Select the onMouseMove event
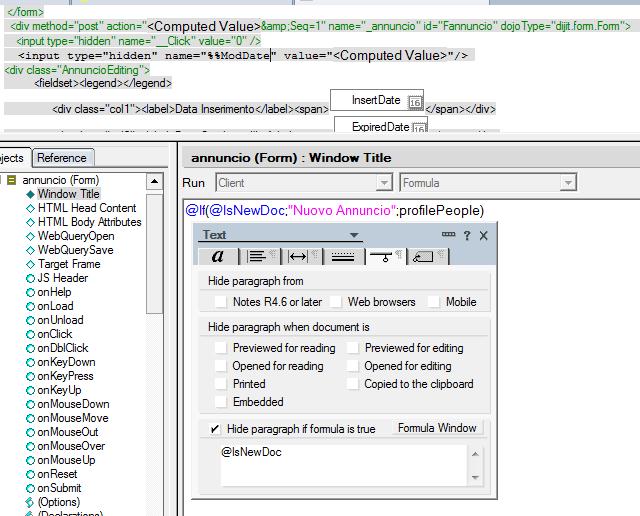 pos(73,418)
